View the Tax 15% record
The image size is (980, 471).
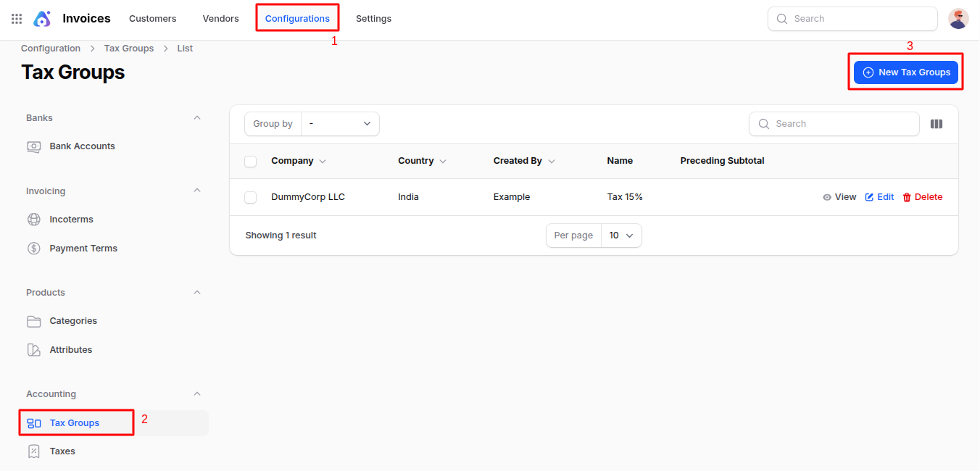point(839,197)
